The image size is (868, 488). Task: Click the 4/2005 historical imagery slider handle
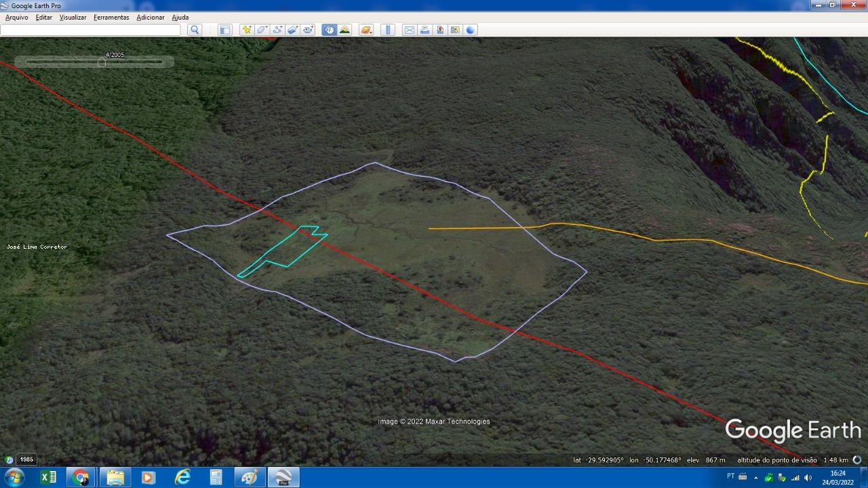(102, 62)
